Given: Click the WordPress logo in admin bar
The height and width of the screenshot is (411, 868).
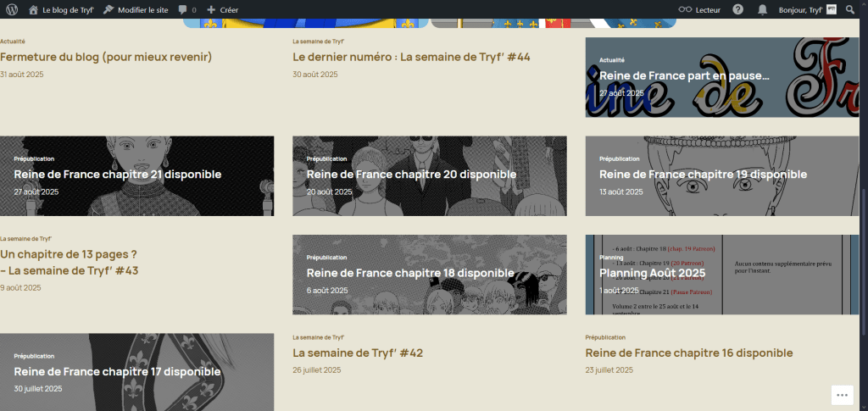Looking at the screenshot, I should [12, 9].
